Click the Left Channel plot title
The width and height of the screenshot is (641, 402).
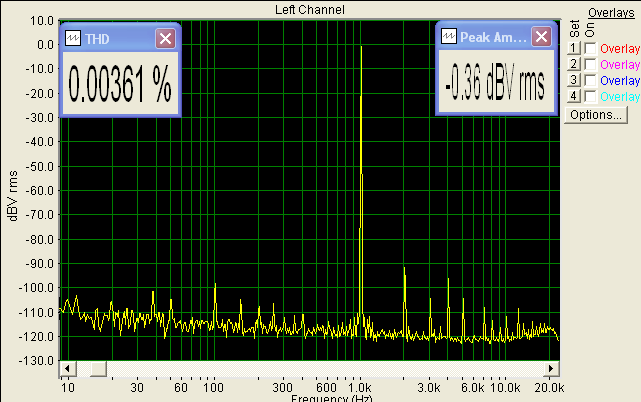310,10
